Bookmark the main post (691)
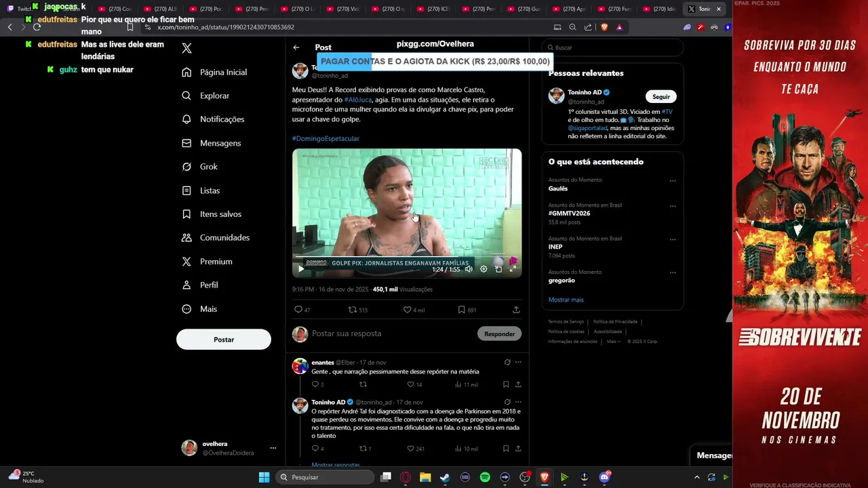Viewport: 868px width, 488px height. [x=467, y=310]
